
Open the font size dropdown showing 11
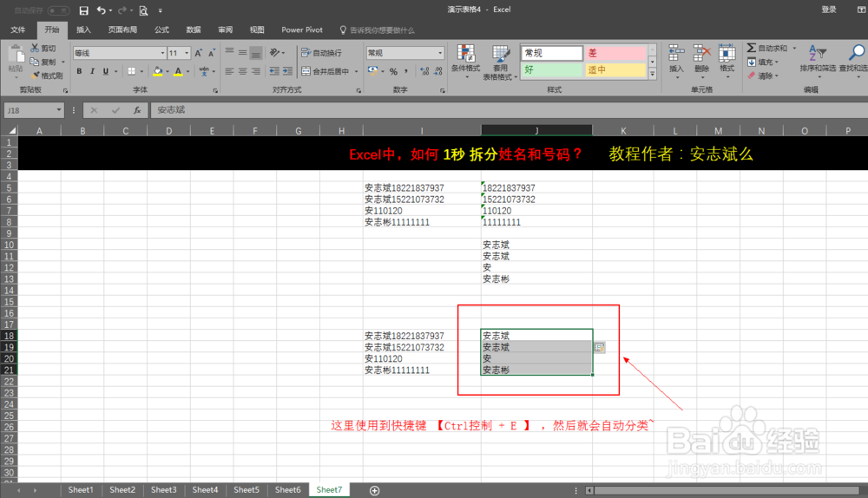(x=187, y=53)
